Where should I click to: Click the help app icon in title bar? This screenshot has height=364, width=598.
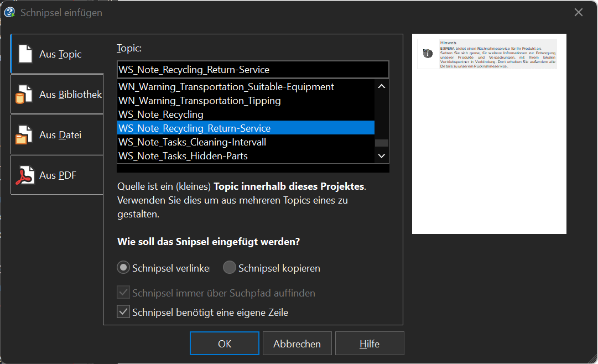[9, 12]
